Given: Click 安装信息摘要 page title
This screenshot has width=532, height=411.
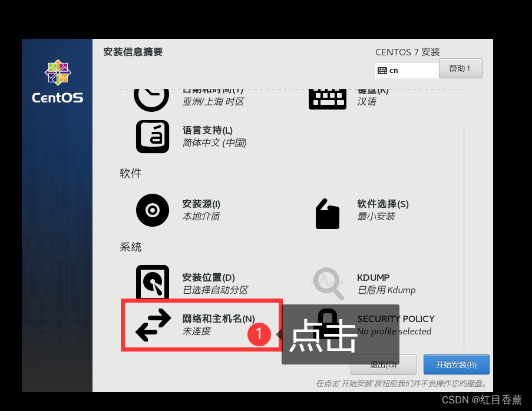Looking at the screenshot, I should (x=133, y=52).
